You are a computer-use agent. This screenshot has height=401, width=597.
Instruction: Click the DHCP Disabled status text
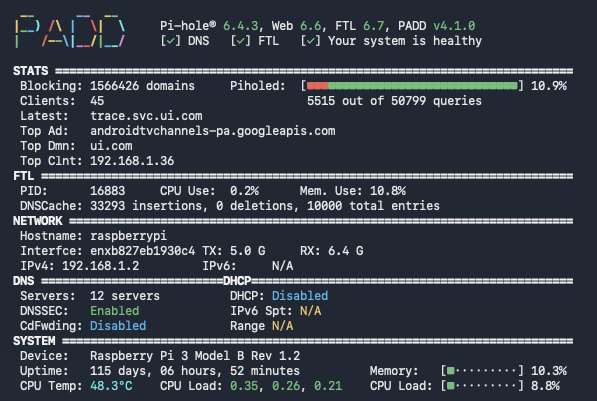[x=300, y=296]
